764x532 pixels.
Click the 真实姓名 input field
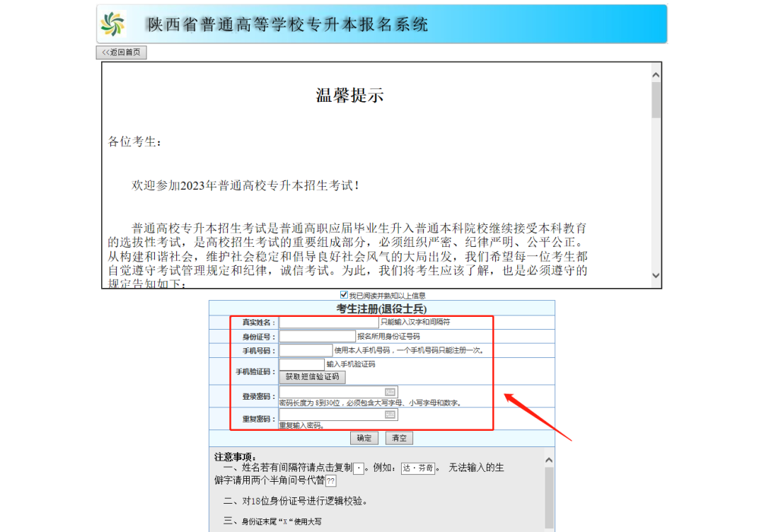329,322
